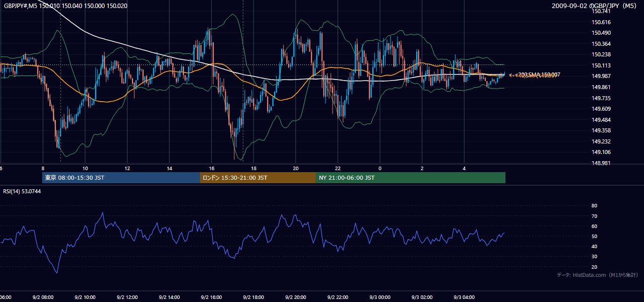
Task: Click the 9/2 10:00 time axis label
Action: point(85,297)
